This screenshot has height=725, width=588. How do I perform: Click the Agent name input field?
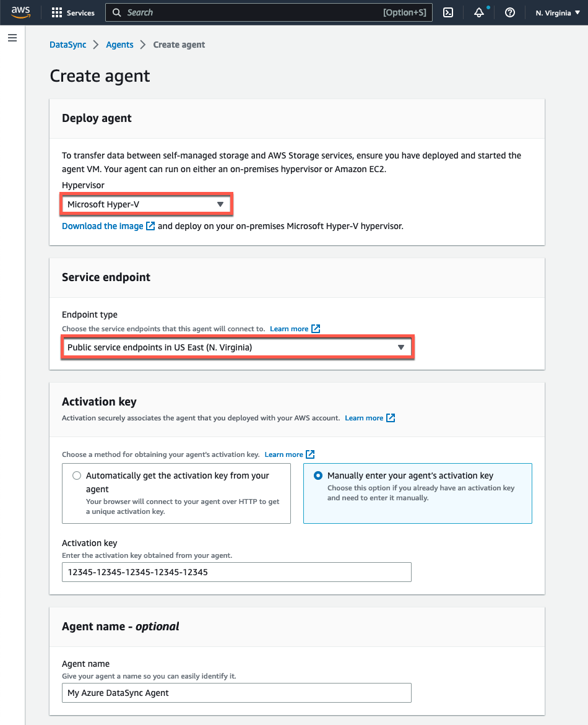236,692
